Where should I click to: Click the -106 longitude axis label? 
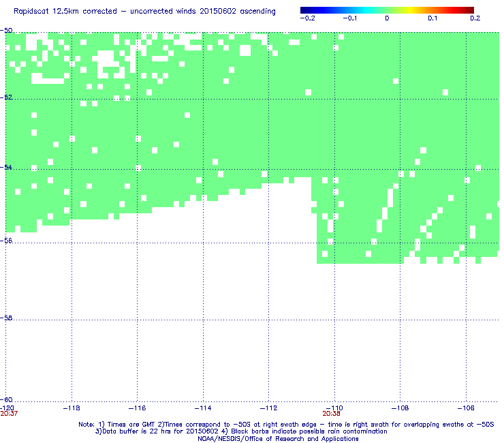pyautogui.click(x=466, y=408)
